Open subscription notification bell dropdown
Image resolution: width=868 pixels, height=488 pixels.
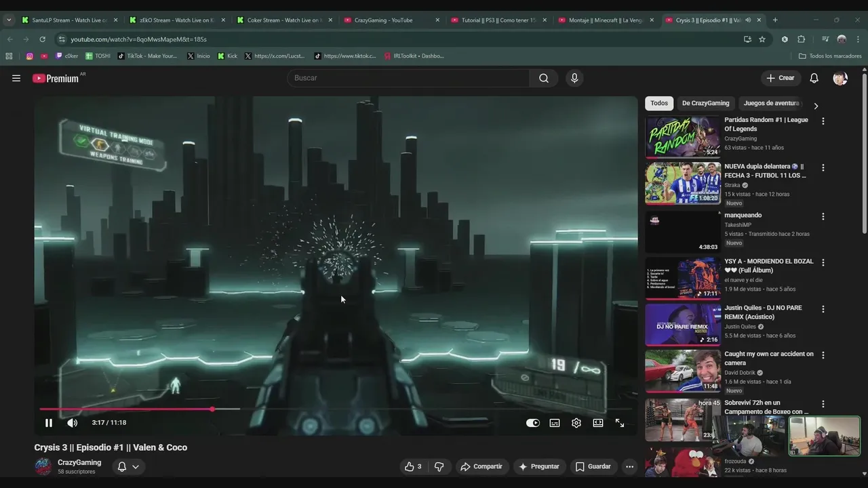(x=129, y=466)
